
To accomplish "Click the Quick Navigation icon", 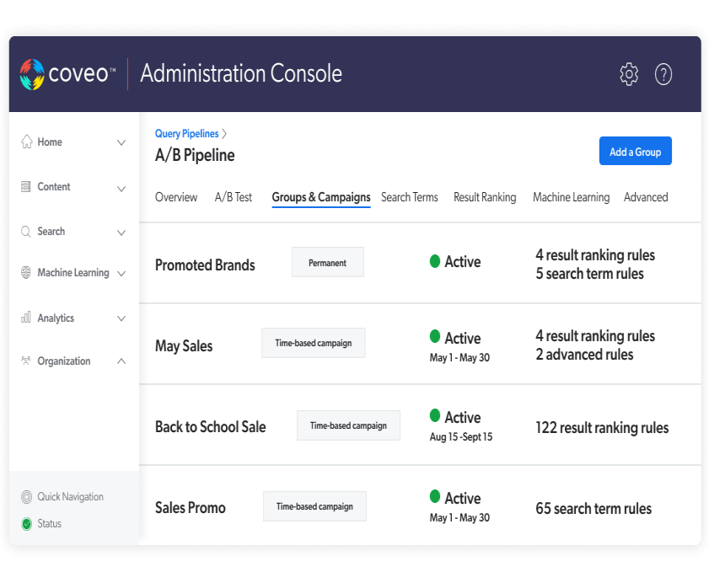I will [27, 497].
